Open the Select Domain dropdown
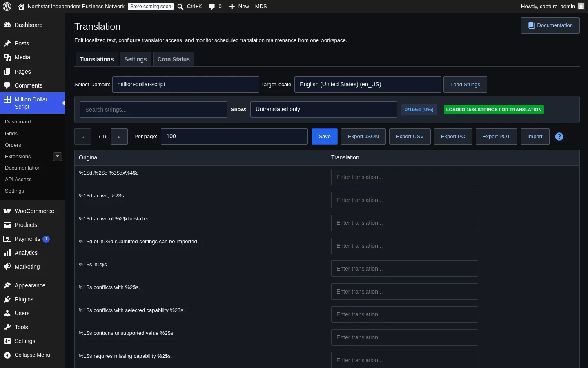 point(186,85)
